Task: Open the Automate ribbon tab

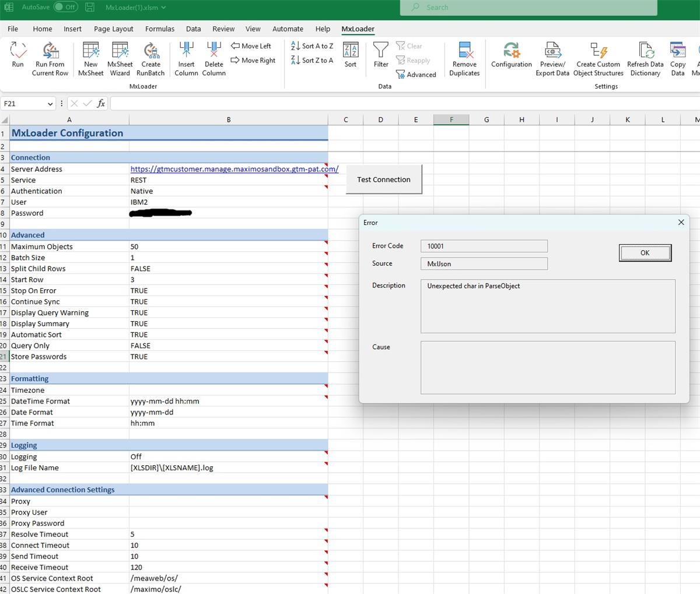Action: click(x=288, y=29)
